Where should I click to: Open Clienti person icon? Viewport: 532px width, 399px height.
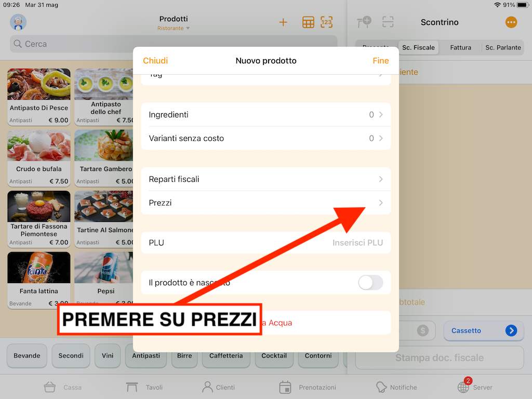click(207, 387)
